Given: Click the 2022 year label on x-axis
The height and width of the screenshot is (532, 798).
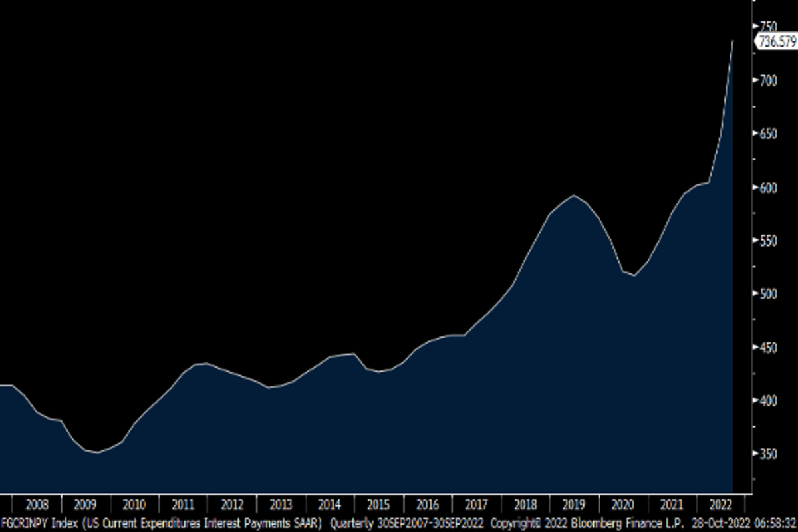Looking at the screenshot, I should point(722,503).
